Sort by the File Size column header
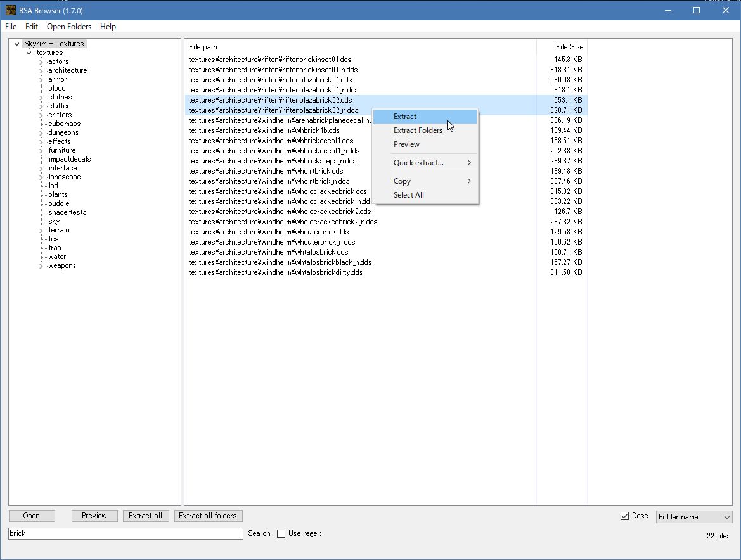Screen dimensions: 741x560 562,47
